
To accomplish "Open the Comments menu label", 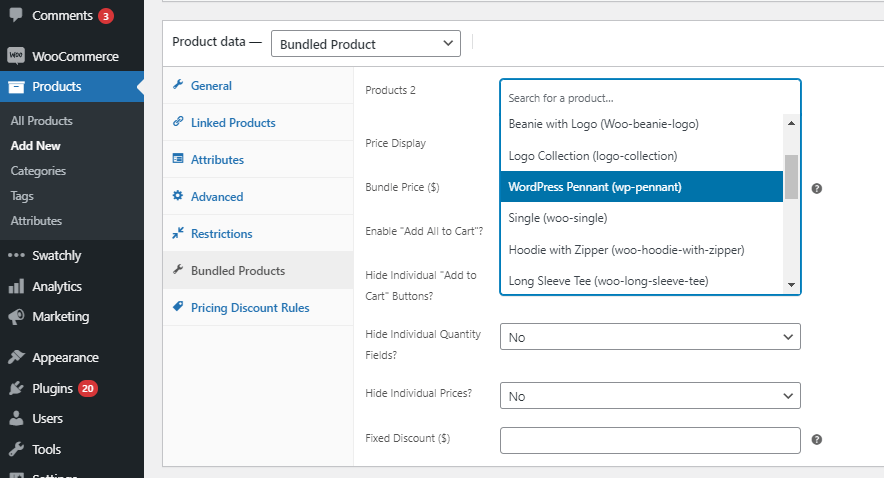I will point(62,15).
